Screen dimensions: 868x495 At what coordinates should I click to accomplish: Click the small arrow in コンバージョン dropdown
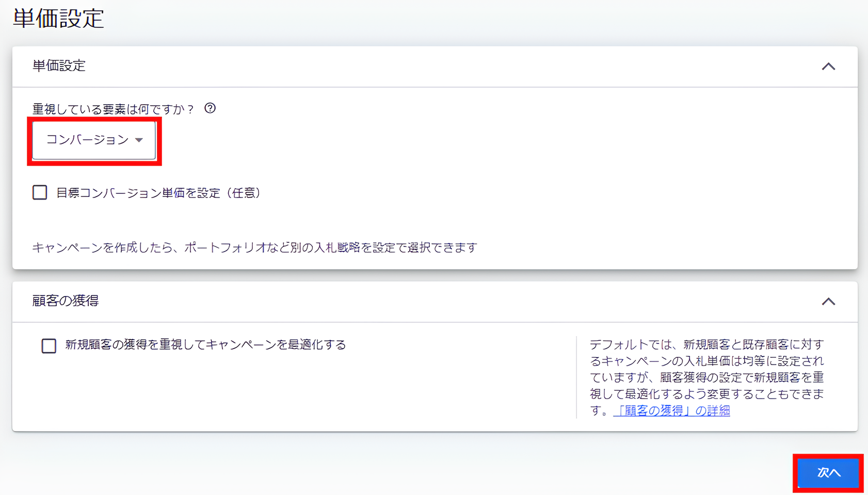point(139,140)
